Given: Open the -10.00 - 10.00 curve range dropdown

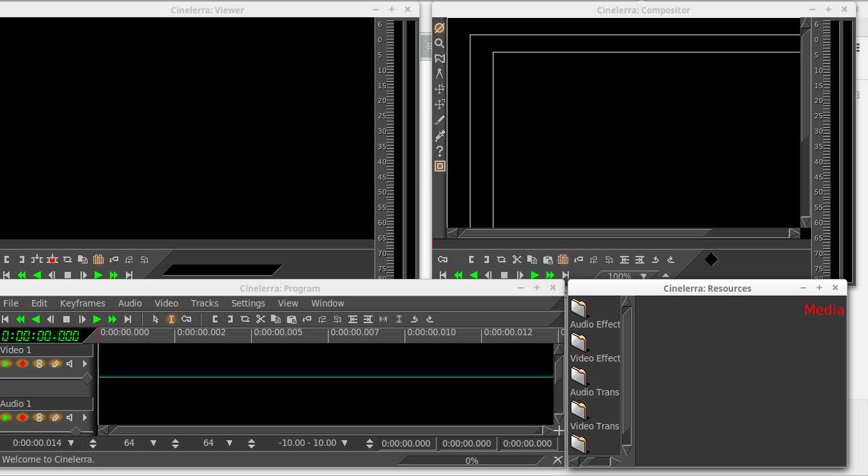Looking at the screenshot, I should [x=345, y=443].
